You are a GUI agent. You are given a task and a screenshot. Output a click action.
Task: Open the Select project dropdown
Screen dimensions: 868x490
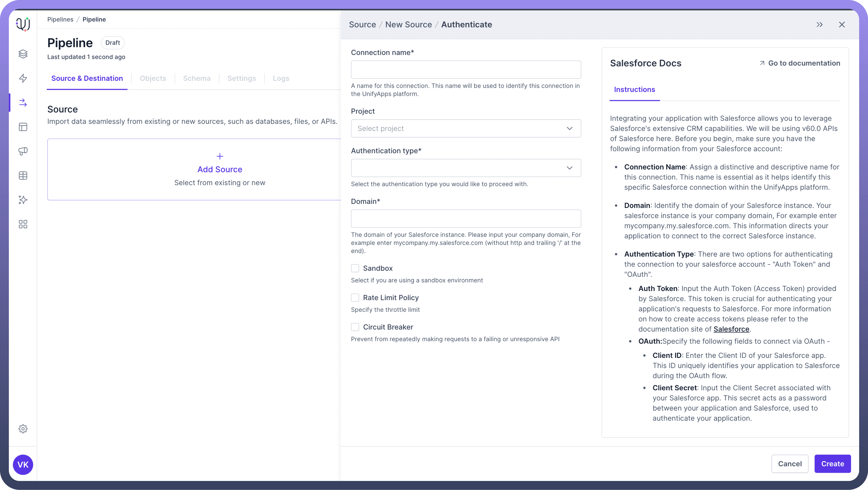466,129
